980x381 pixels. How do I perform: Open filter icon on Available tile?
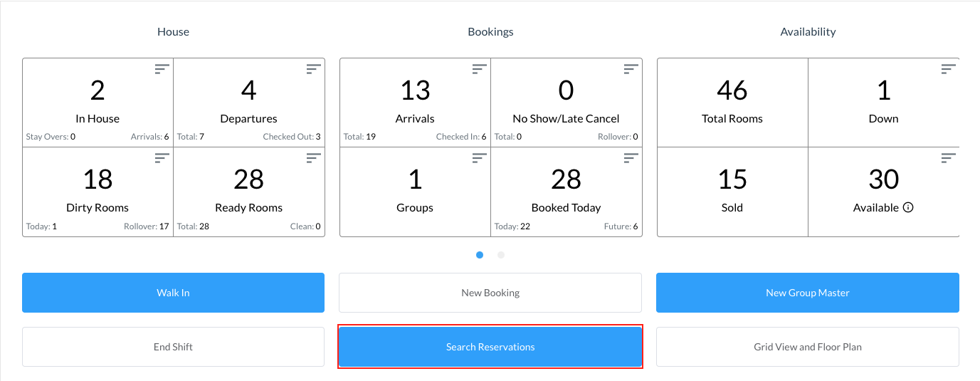[x=948, y=157]
